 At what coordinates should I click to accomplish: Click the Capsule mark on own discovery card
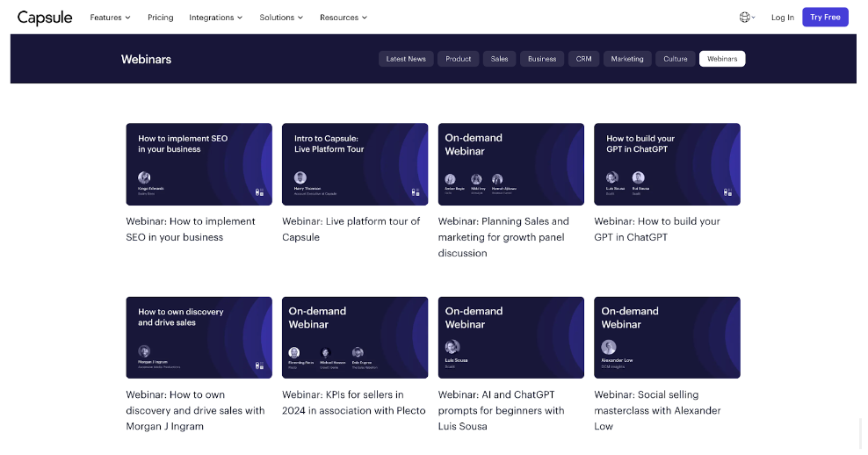pos(259,365)
